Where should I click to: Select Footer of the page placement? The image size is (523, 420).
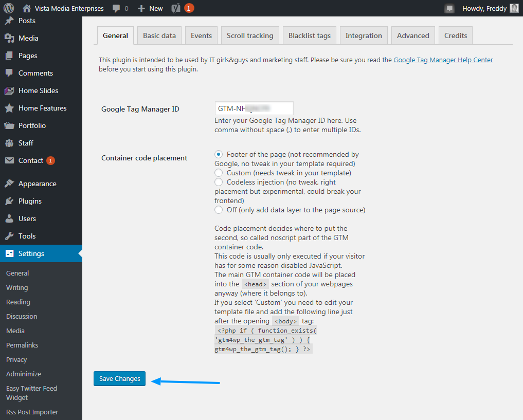click(x=219, y=154)
